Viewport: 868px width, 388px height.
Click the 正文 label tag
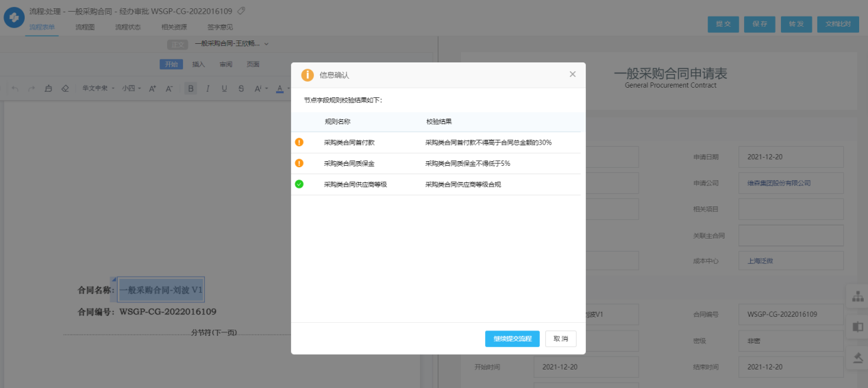coord(177,44)
